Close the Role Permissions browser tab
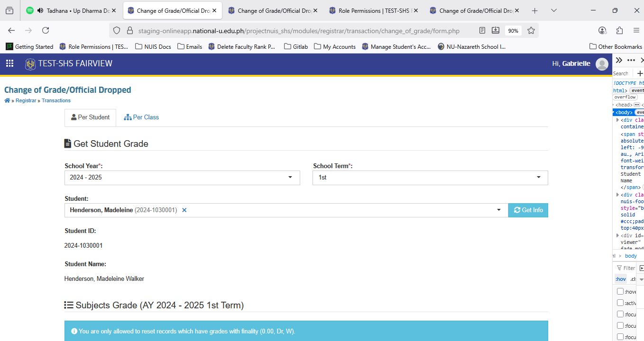This screenshot has width=644, height=341. coord(416,10)
